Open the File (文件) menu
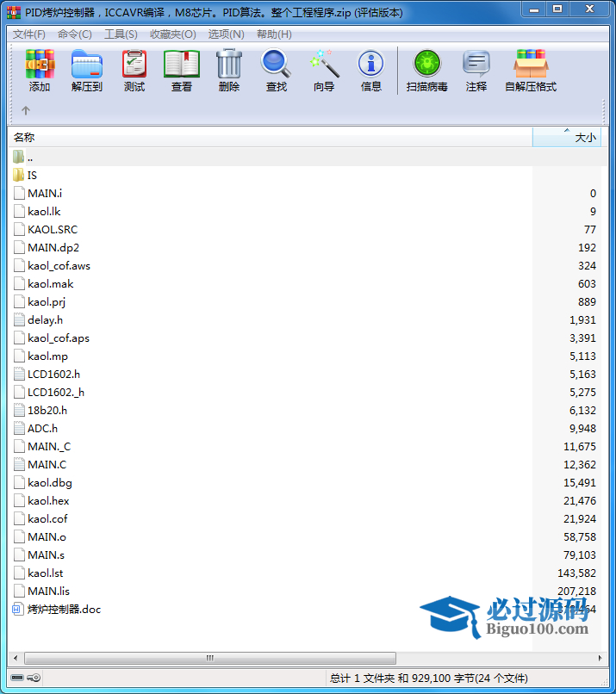The height and width of the screenshot is (694, 616). (29, 34)
